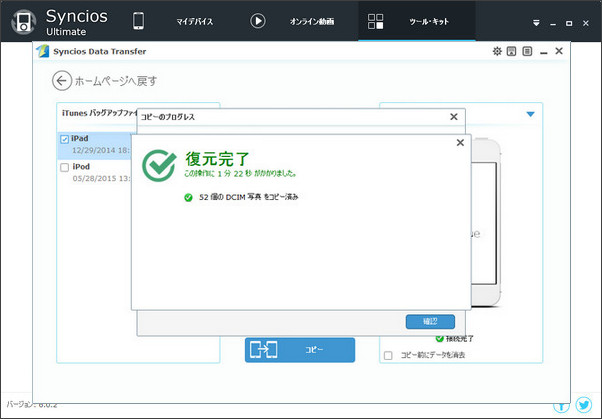Go back with ホームページへ戻す arrow

tap(62, 81)
